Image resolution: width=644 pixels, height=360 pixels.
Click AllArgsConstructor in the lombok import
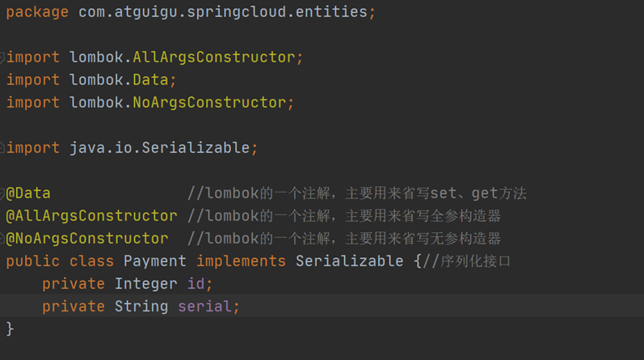coord(213,57)
